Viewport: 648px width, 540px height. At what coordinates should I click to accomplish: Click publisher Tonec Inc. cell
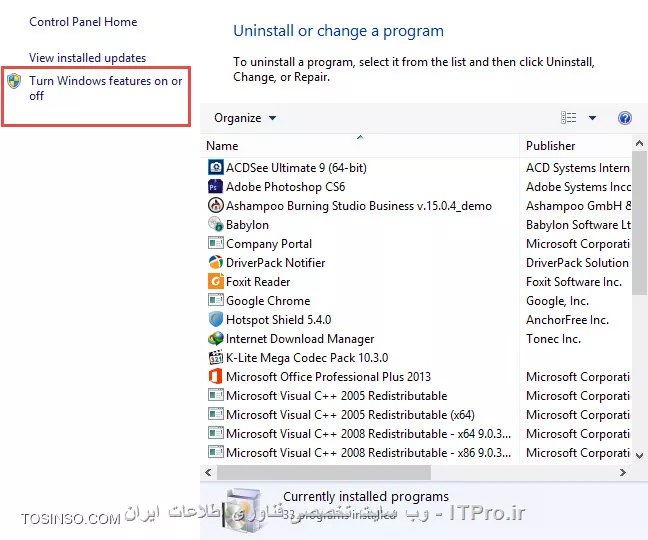tap(553, 339)
